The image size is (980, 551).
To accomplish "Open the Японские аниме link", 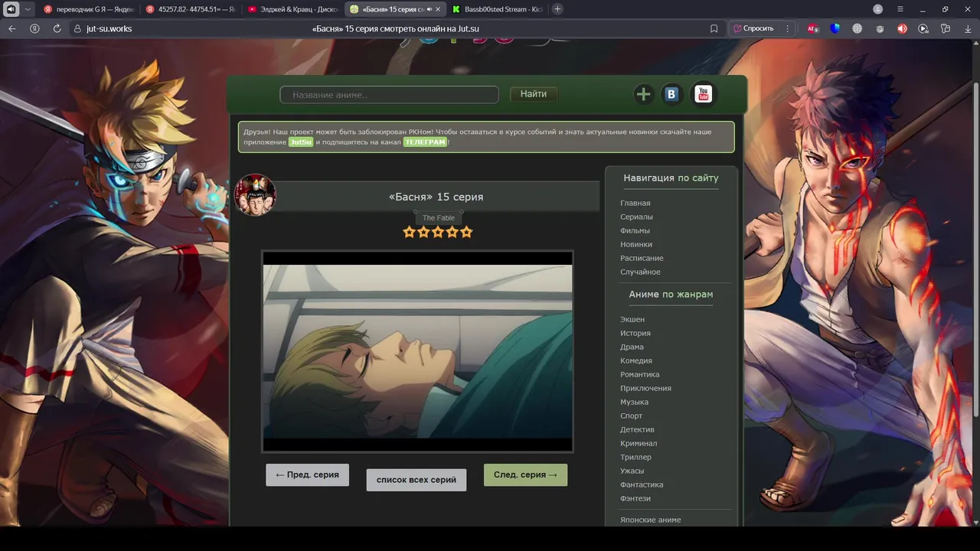I will point(650,520).
